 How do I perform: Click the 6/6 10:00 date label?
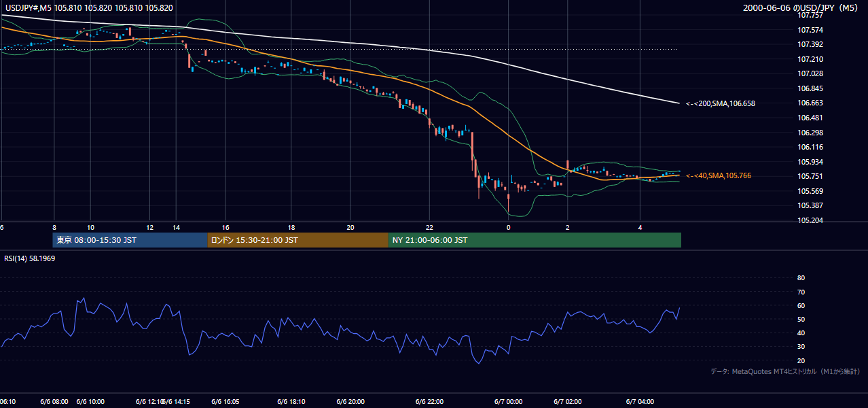(90, 402)
